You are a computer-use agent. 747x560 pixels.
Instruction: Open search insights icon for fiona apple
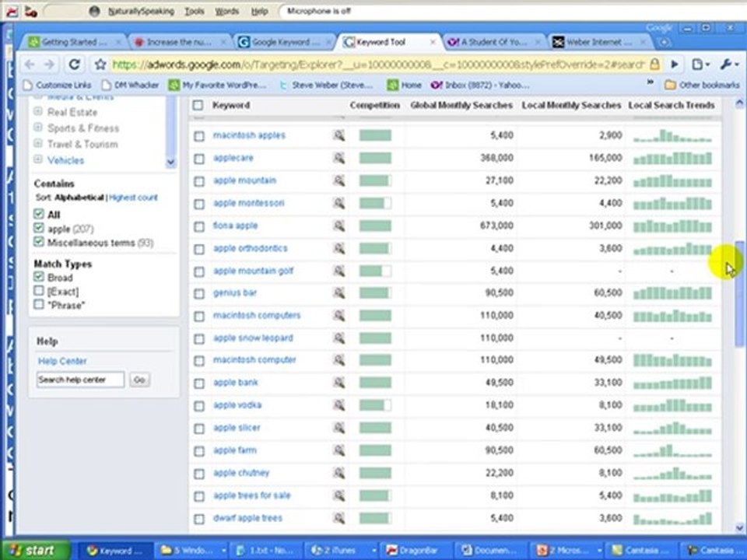338,226
